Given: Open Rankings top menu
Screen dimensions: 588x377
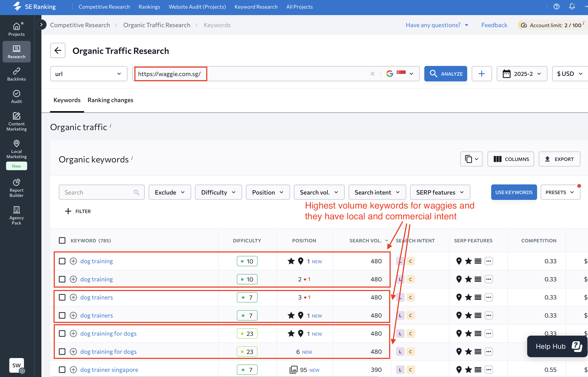Looking at the screenshot, I should pos(149,7).
